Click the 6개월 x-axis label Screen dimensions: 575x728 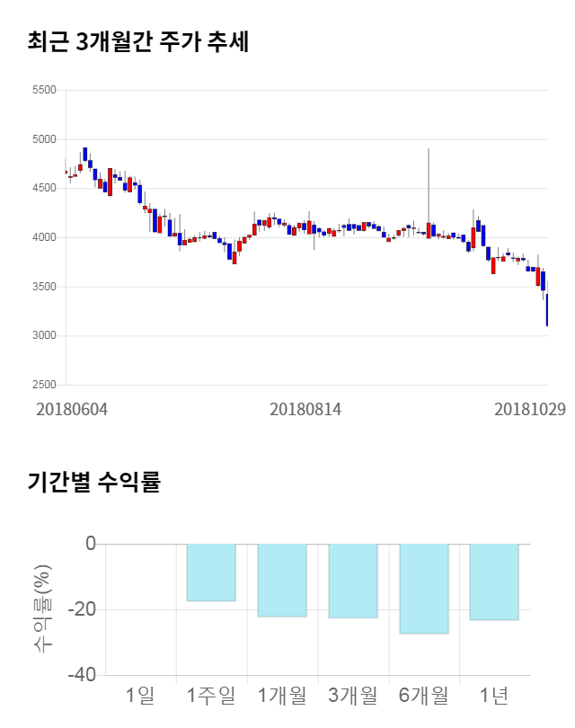(424, 695)
